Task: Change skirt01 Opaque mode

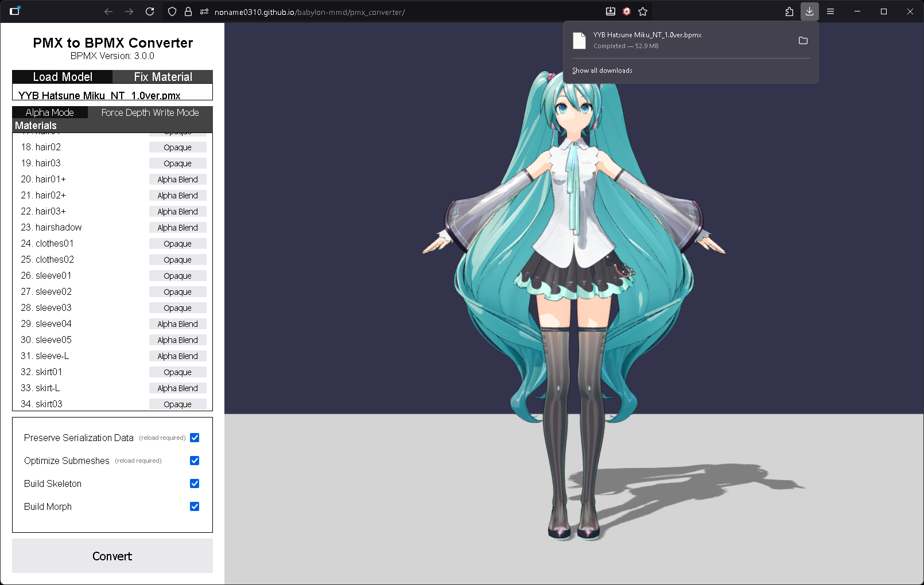Action: tap(178, 372)
